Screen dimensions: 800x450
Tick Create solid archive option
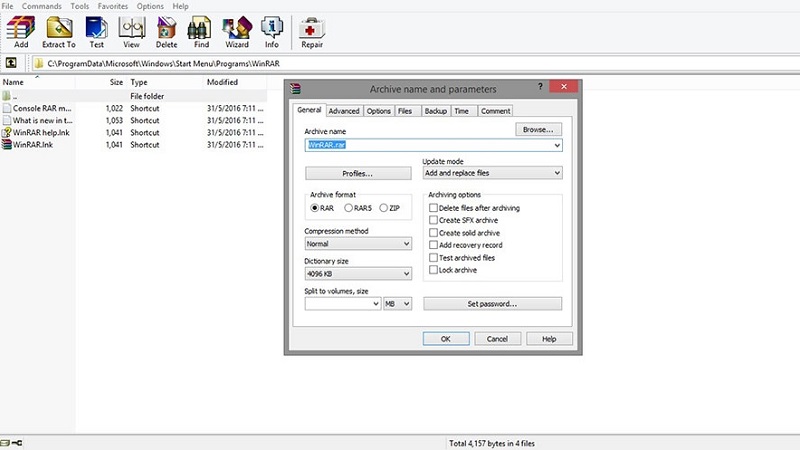[433, 233]
